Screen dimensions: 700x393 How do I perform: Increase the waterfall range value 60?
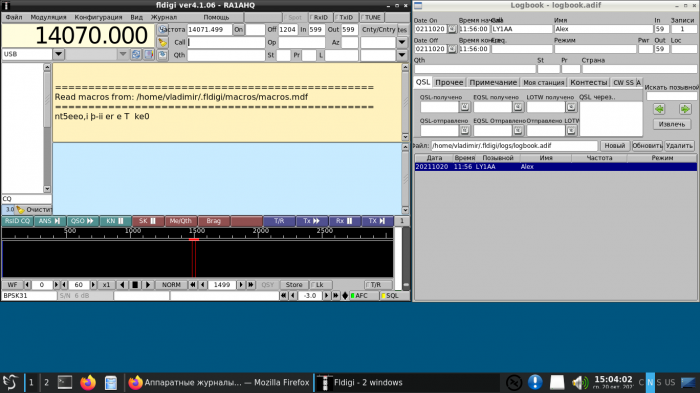tap(93, 284)
